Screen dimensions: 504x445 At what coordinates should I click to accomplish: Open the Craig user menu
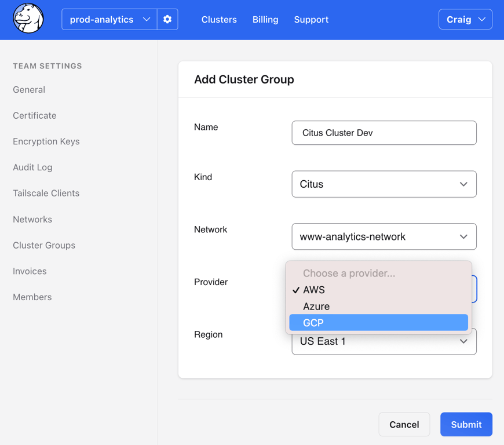[465, 19]
